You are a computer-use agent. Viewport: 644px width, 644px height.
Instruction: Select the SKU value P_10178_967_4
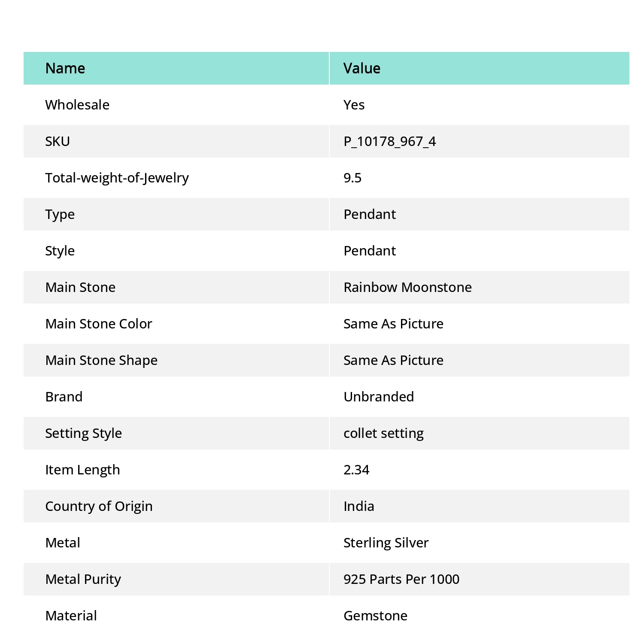point(389,141)
